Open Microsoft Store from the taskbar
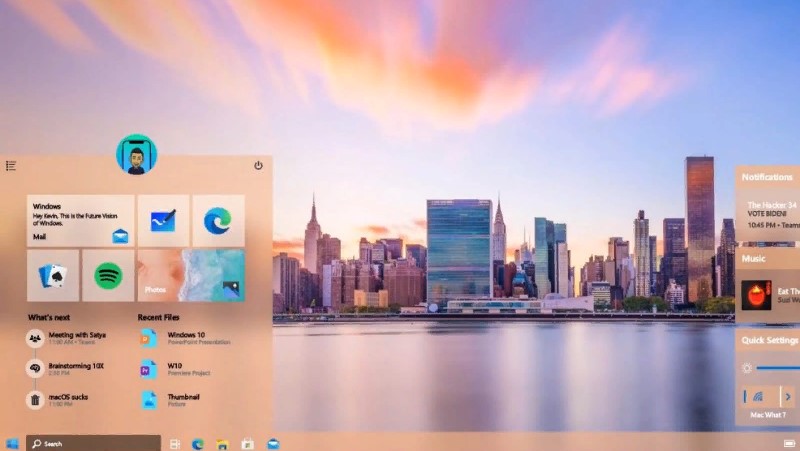800x451 pixels. coord(247,443)
